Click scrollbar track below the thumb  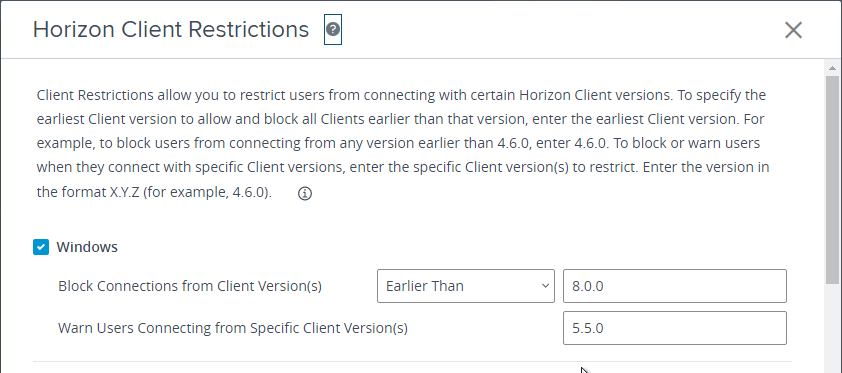click(832, 327)
